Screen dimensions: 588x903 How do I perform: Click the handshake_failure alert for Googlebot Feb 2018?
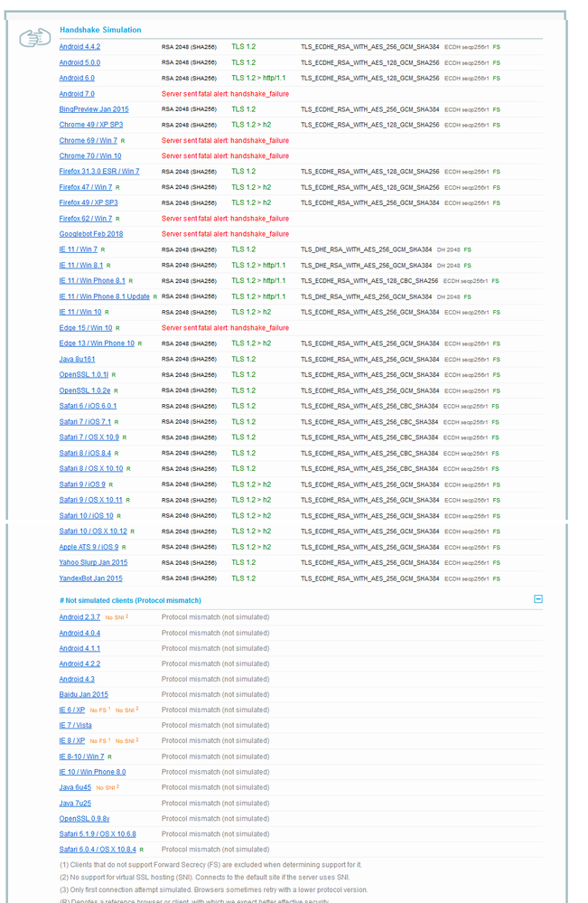pyautogui.click(x=225, y=234)
